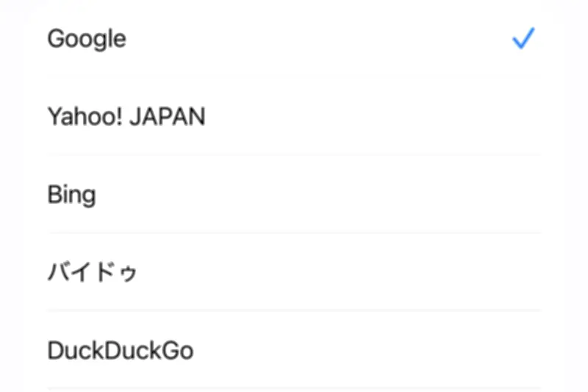588x392 pixels.
Task: Pick the Yahoo! JAPAN list row
Action: (x=294, y=116)
